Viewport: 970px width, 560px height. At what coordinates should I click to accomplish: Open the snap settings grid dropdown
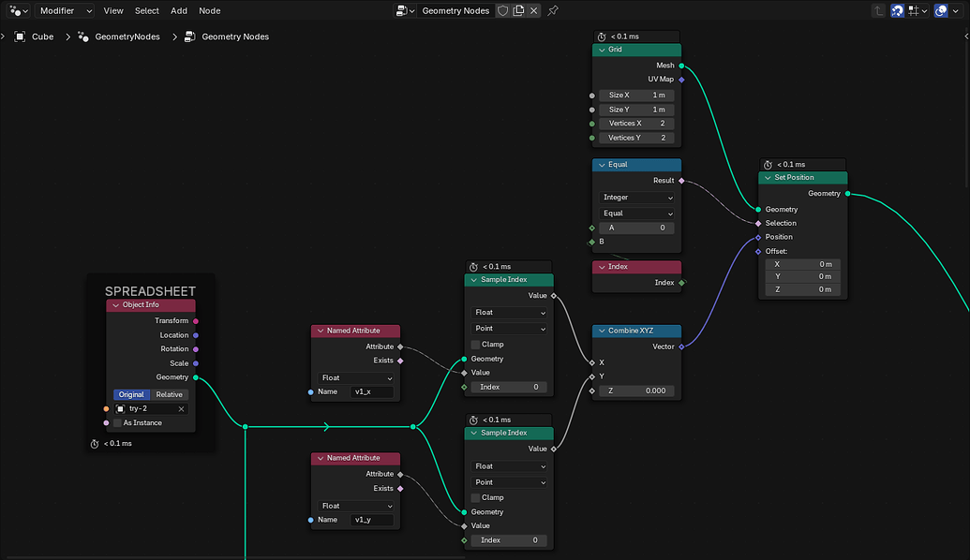click(x=917, y=10)
